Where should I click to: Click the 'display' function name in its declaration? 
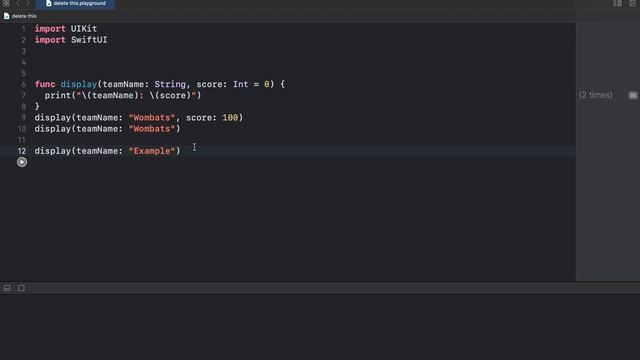point(79,84)
